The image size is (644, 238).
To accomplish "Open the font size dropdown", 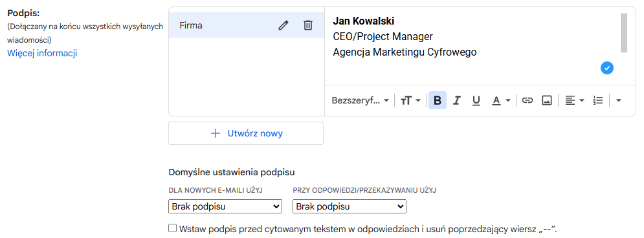I will [410, 100].
